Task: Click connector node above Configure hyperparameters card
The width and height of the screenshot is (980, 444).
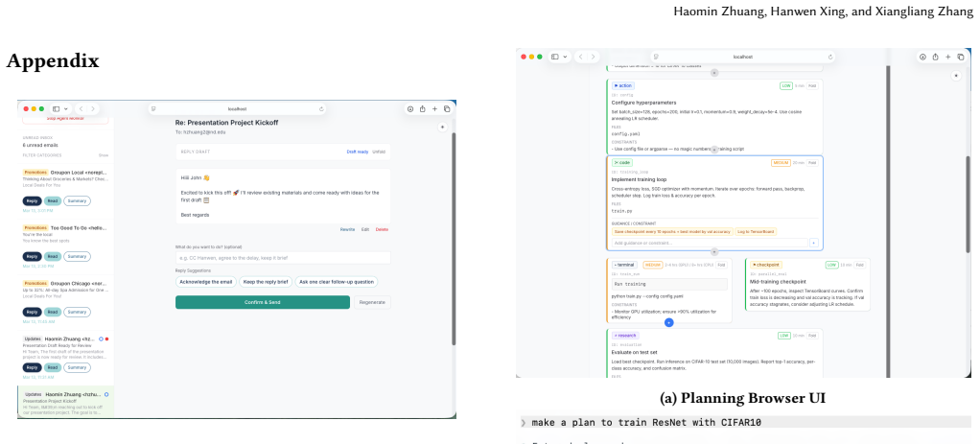Action: click(714, 73)
